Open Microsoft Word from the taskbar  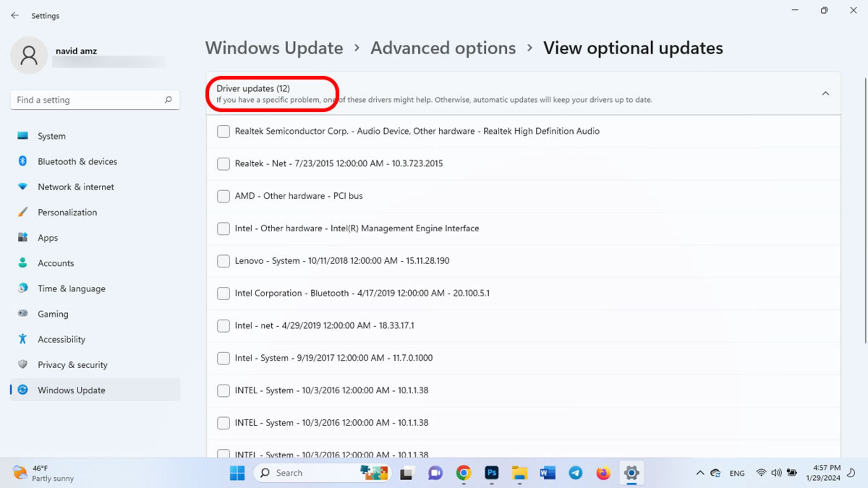tap(547, 473)
